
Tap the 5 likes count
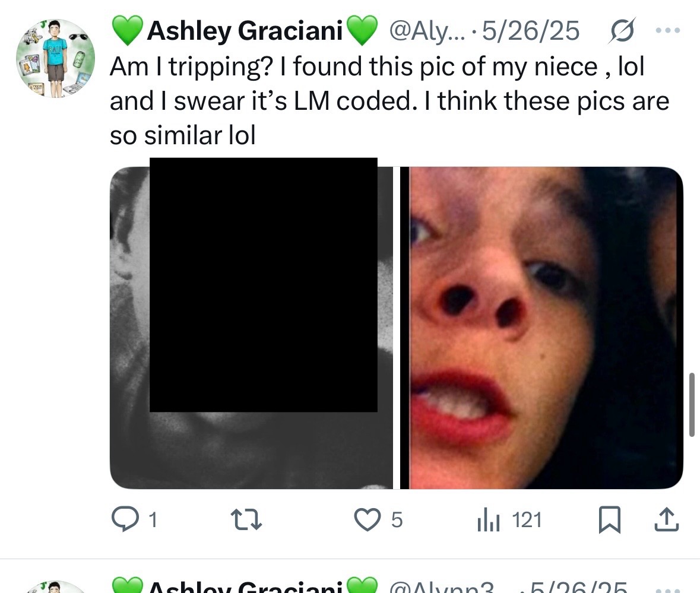coord(397,520)
